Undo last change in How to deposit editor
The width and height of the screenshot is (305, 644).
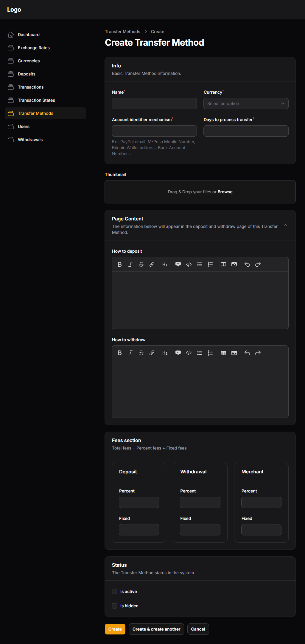(x=247, y=264)
